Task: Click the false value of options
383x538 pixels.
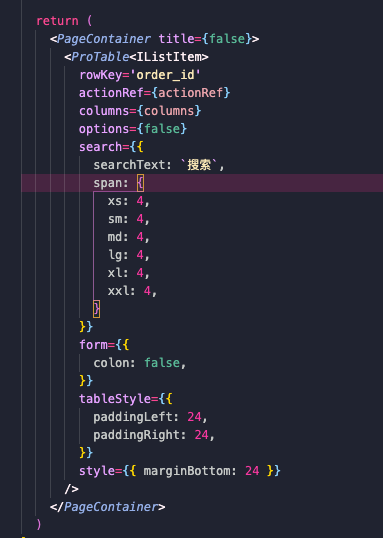Action: point(162,129)
